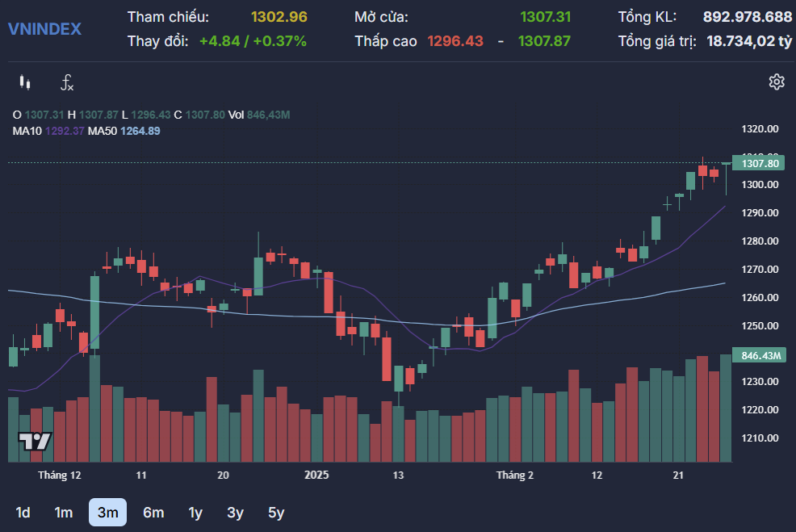Click the MA50 indicator legend
The image size is (796, 532).
point(124,131)
